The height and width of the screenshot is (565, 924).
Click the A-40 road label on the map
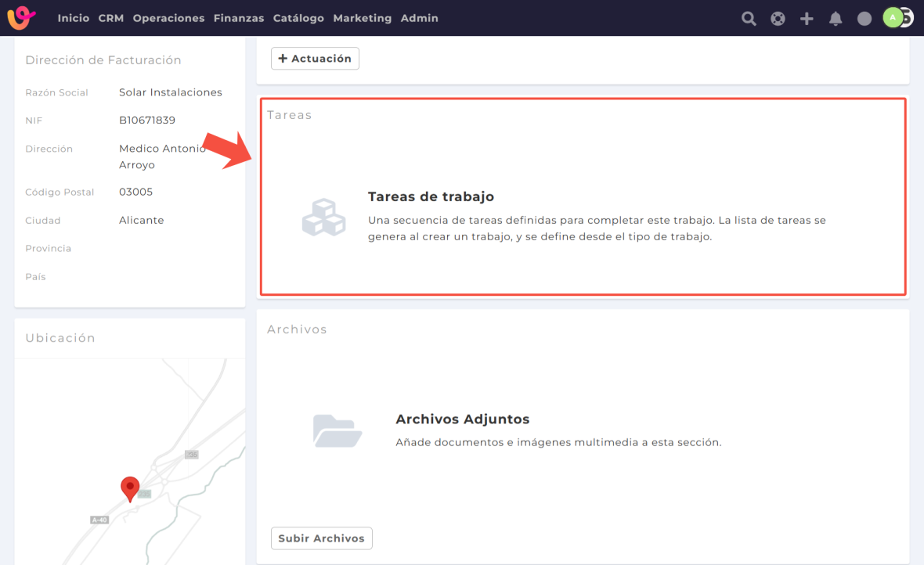(x=99, y=520)
